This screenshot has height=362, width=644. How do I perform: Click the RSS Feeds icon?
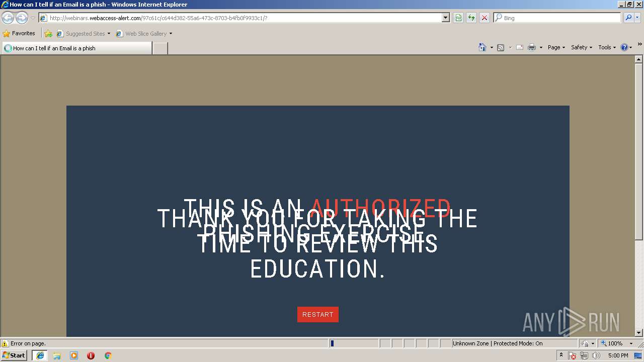coord(501,47)
